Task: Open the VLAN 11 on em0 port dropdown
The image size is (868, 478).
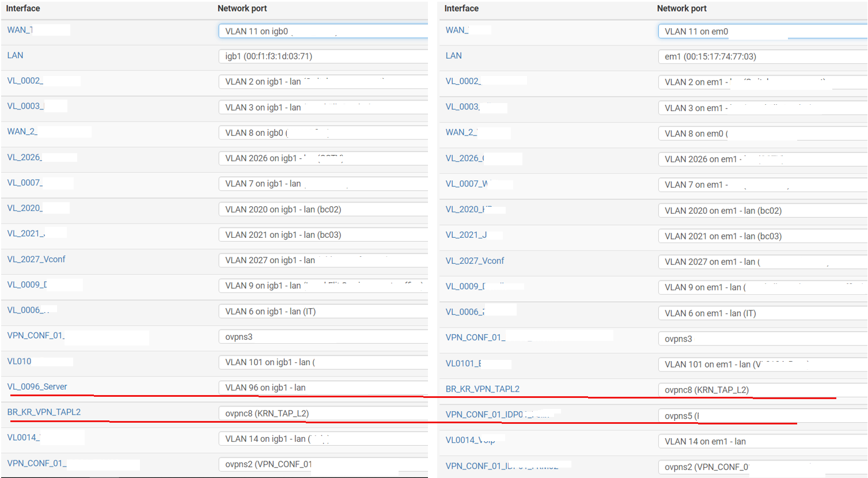Action: [763, 31]
